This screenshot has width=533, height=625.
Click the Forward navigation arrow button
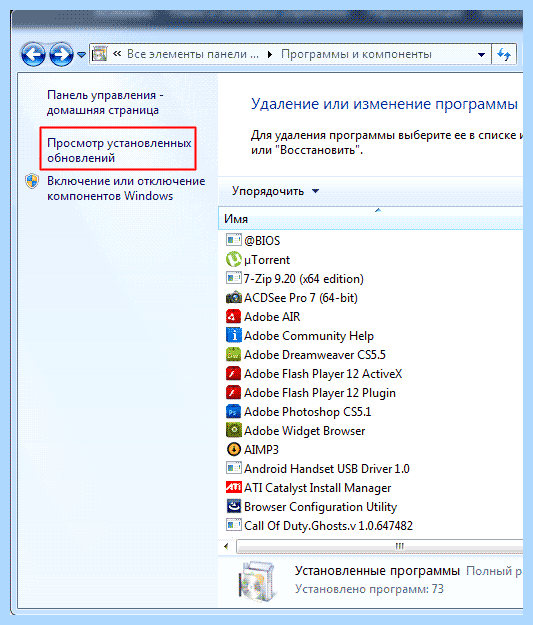61,54
